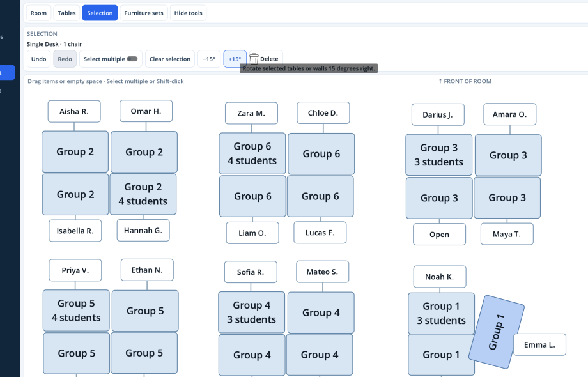
Task: Select the Group 3 3 students desk
Action: tap(438, 155)
